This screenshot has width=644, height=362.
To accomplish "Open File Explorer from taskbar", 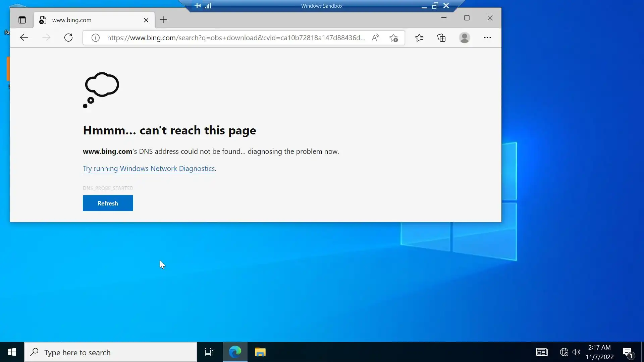I will [260, 352].
